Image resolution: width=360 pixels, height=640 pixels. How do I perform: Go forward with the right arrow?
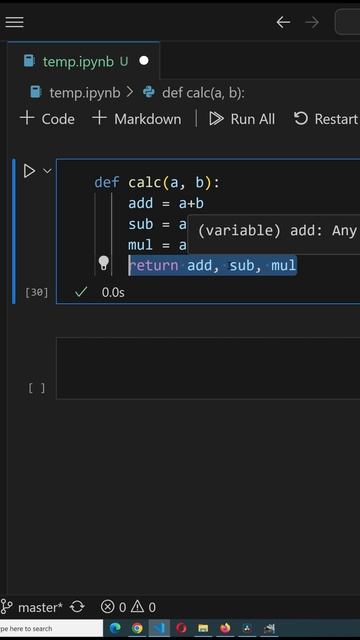tap(312, 22)
